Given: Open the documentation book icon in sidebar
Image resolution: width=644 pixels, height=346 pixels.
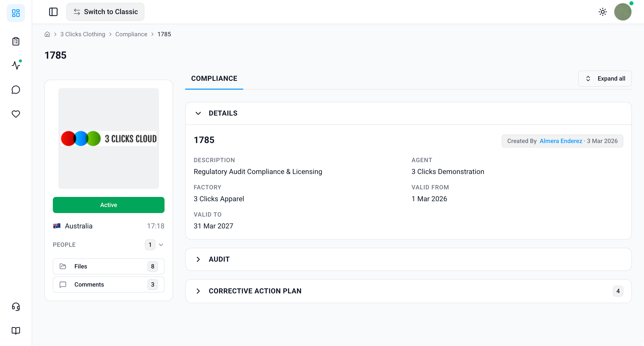Looking at the screenshot, I should [16, 331].
